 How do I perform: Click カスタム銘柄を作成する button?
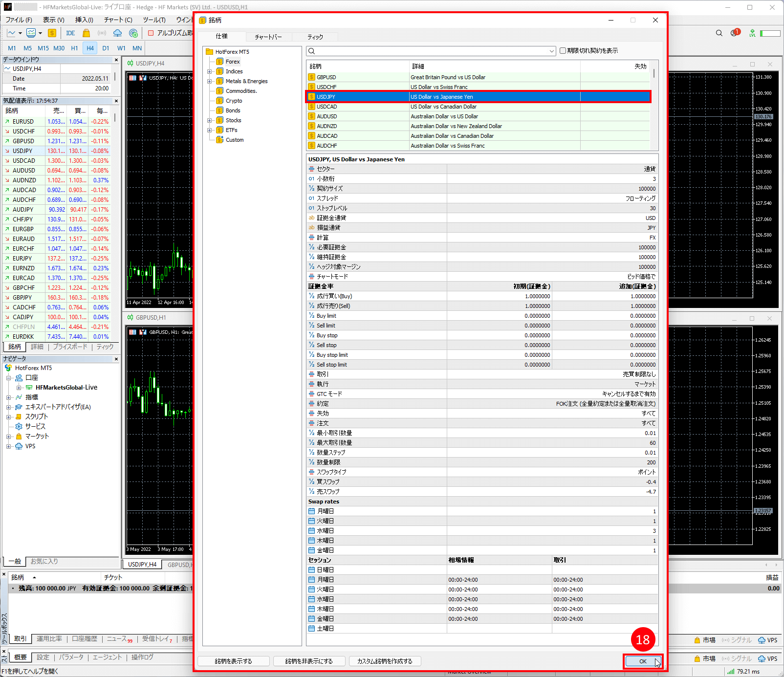coord(384,661)
